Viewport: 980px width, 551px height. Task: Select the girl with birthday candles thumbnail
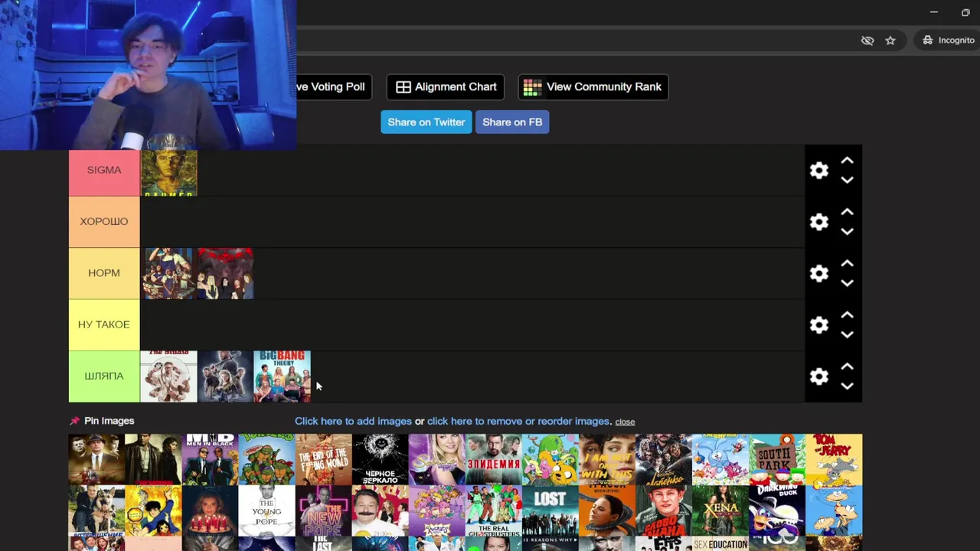click(x=210, y=510)
